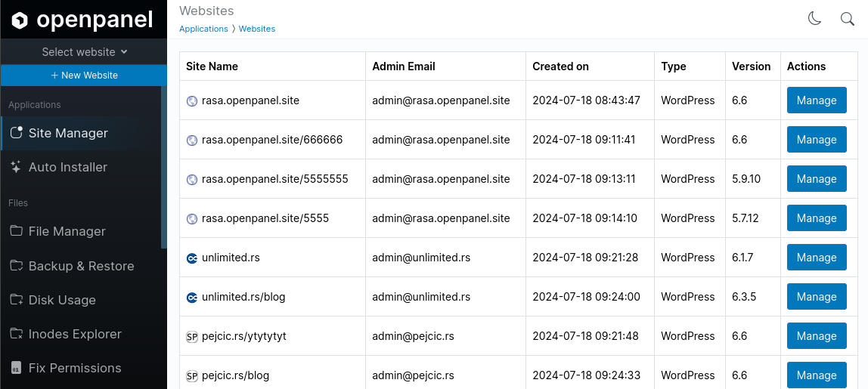This screenshot has height=389, width=868.
Task: Select the rasa.openpanel.site/666666 site name
Action: (x=272, y=140)
